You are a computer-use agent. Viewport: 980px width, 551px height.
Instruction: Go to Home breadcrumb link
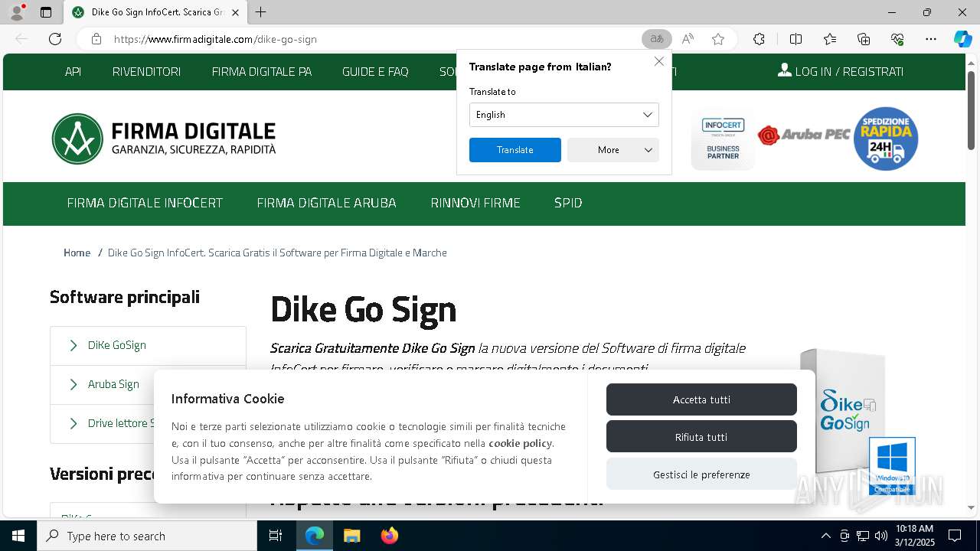77,253
